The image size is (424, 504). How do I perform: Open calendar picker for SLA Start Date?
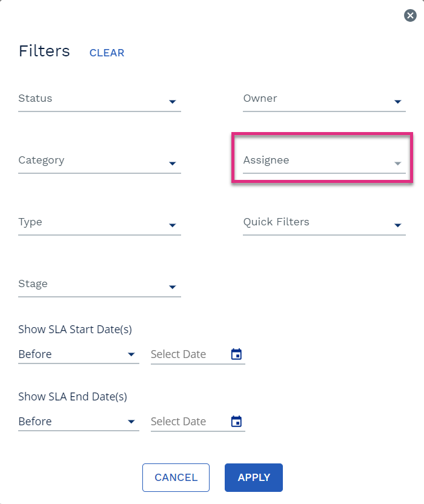tap(236, 354)
